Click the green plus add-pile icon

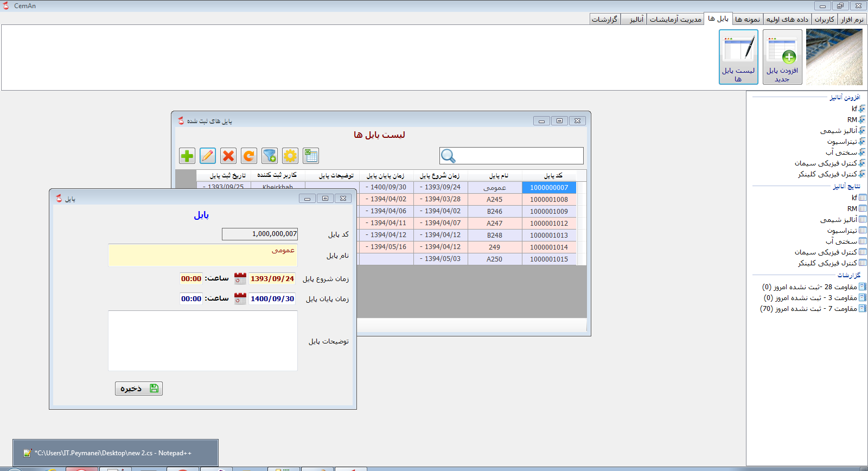coord(187,156)
